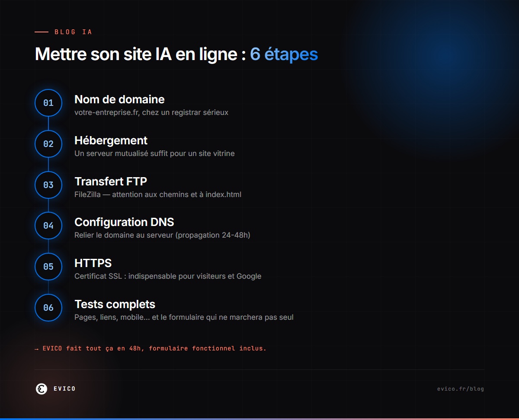Click the step 03 circle badge
This screenshot has width=519, height=420.
click(48, 185)
